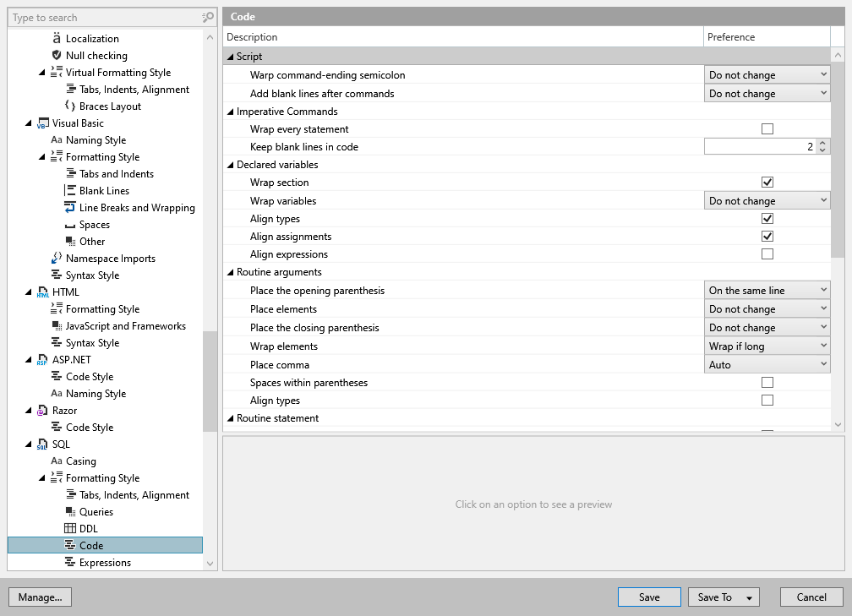Click the search magnifier icon

(208, 18)
